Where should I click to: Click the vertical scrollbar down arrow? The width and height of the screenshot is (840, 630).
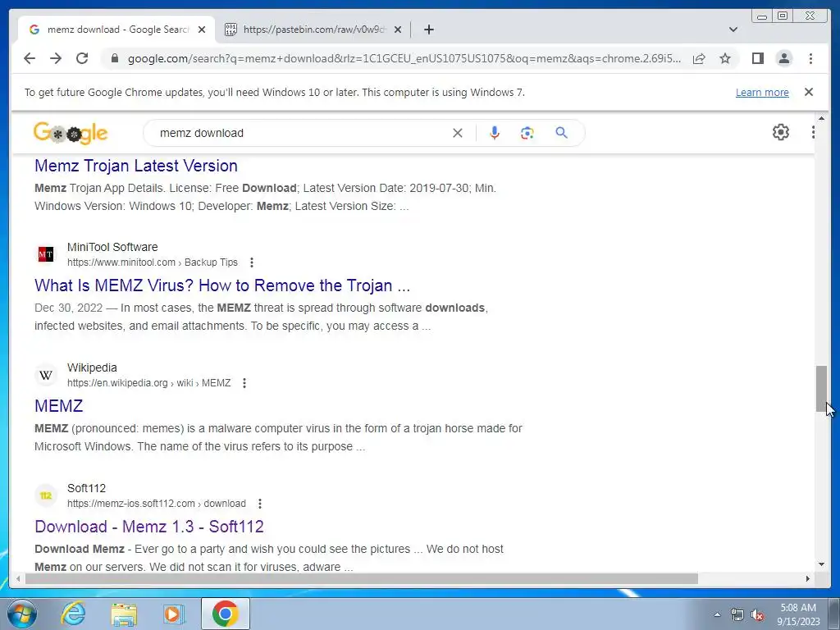(x=821, y=564)
